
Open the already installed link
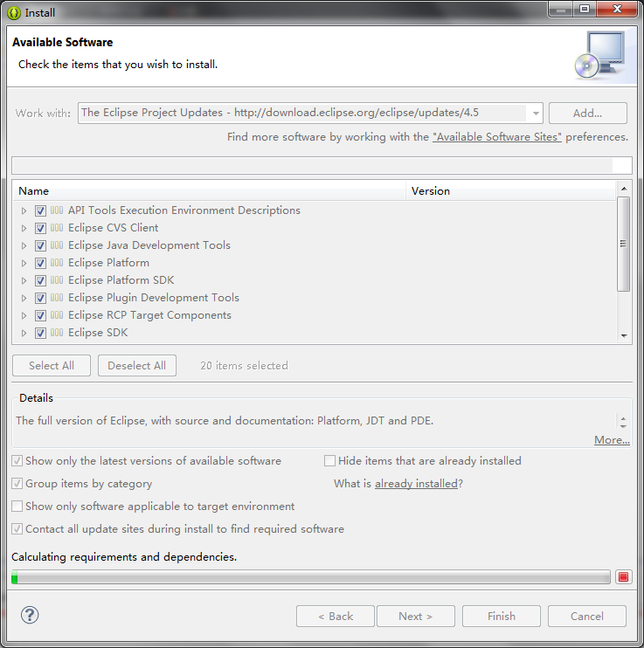click(416, 484)
